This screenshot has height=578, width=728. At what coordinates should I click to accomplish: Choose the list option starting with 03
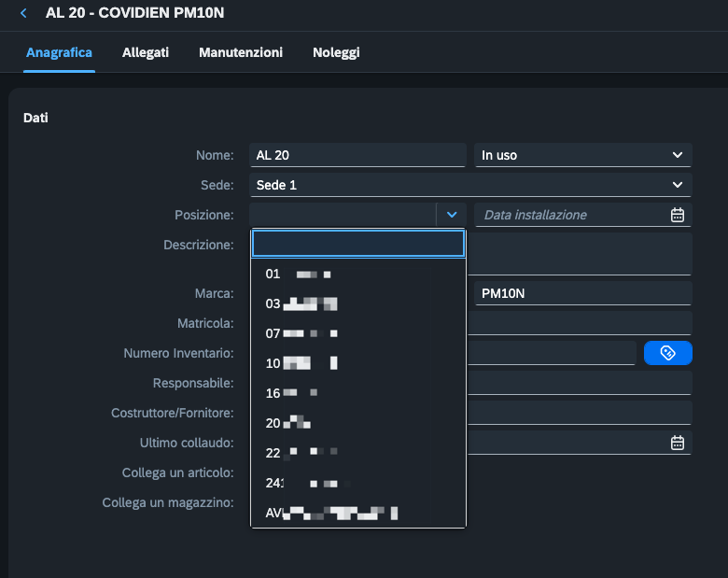[357, 303]
